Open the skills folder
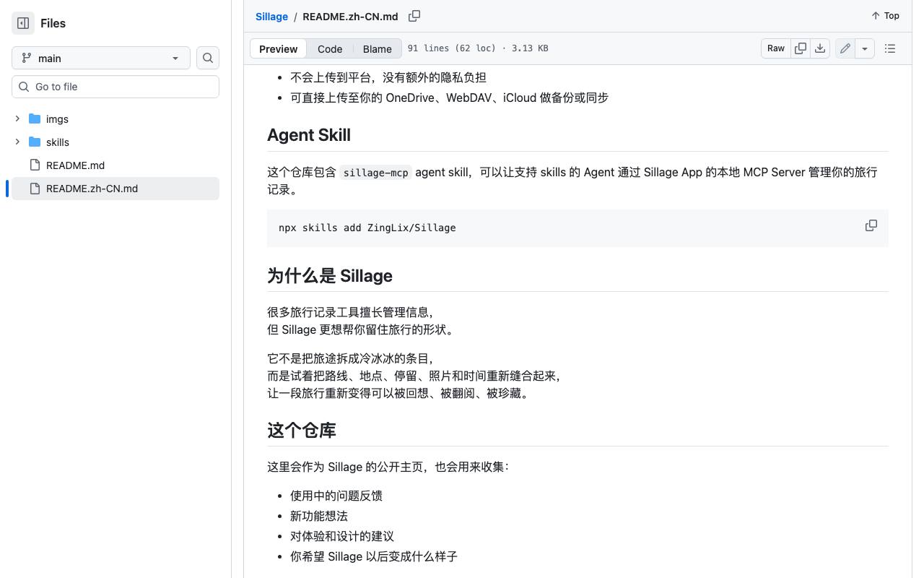The width and height of the screenshot is (924, 578). [58, 142]
